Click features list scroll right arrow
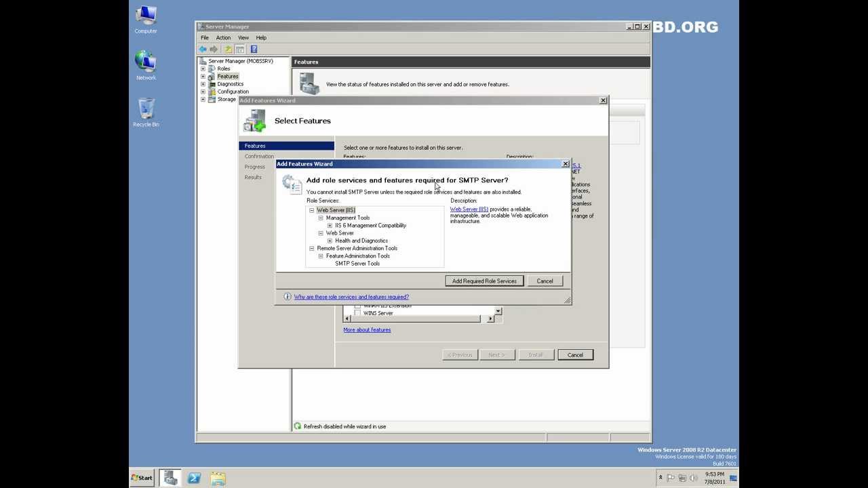Viewport: 868px width, 488px height. click(x=490, y=319)
